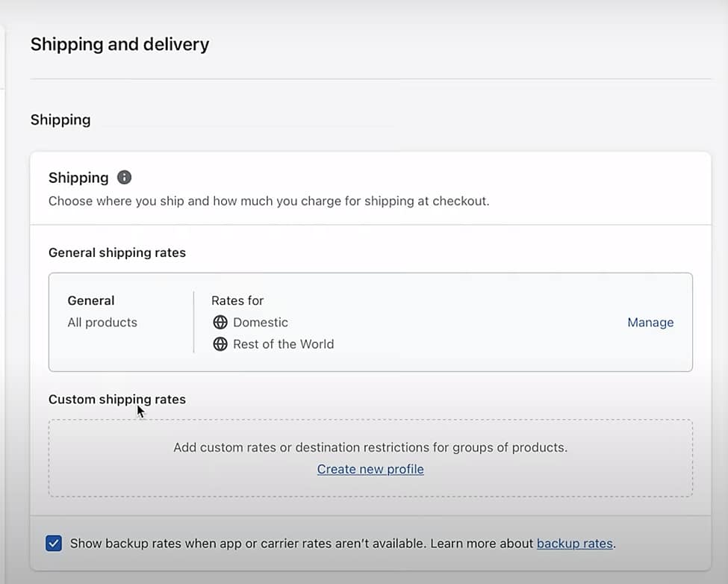
Task: Open Manage for the General rate profile
Action: click(x=650, y=322)
